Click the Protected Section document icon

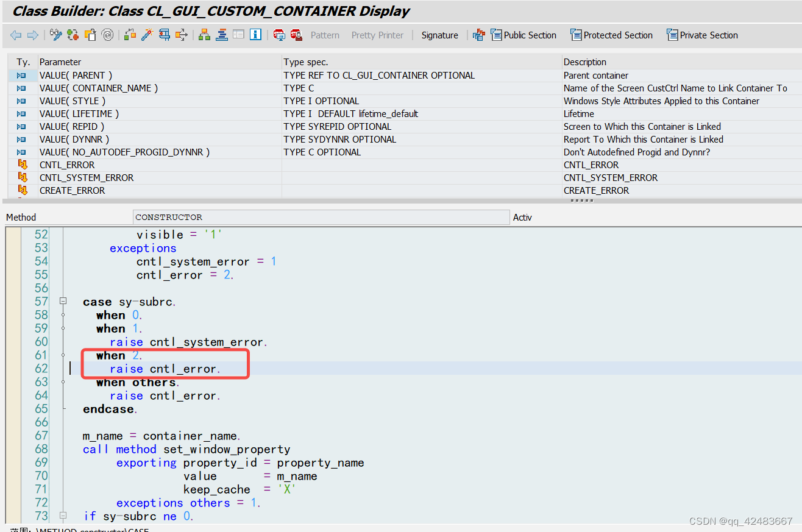(x=576, y=35)
